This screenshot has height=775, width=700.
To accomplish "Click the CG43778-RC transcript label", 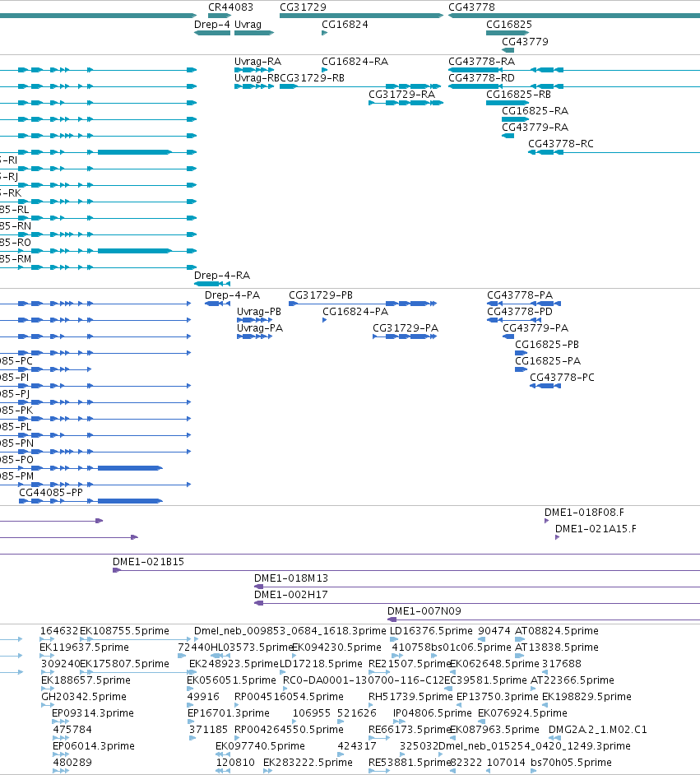I will (561, 144).
